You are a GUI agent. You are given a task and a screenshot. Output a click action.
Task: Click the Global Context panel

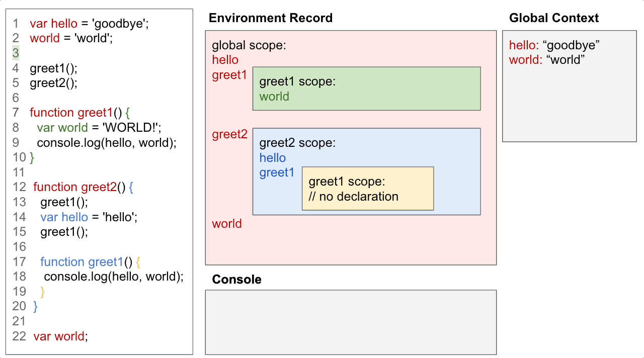[569, 85]
